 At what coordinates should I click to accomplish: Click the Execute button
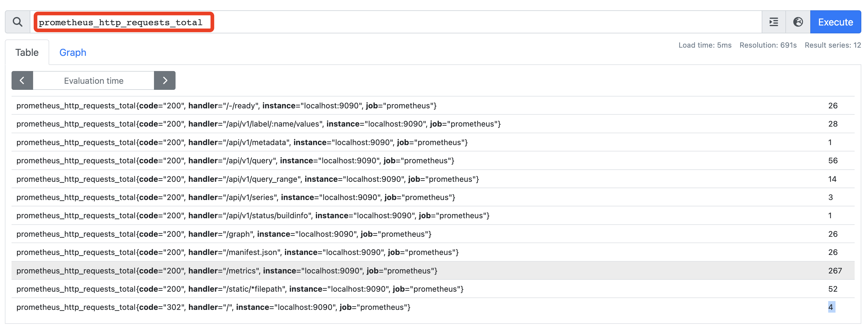(x=836, y=22)
